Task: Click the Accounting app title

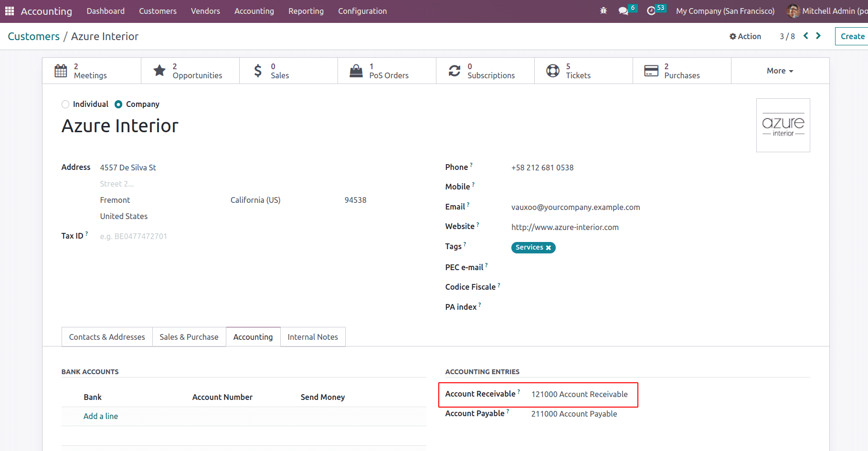Action: pos(46,11)
